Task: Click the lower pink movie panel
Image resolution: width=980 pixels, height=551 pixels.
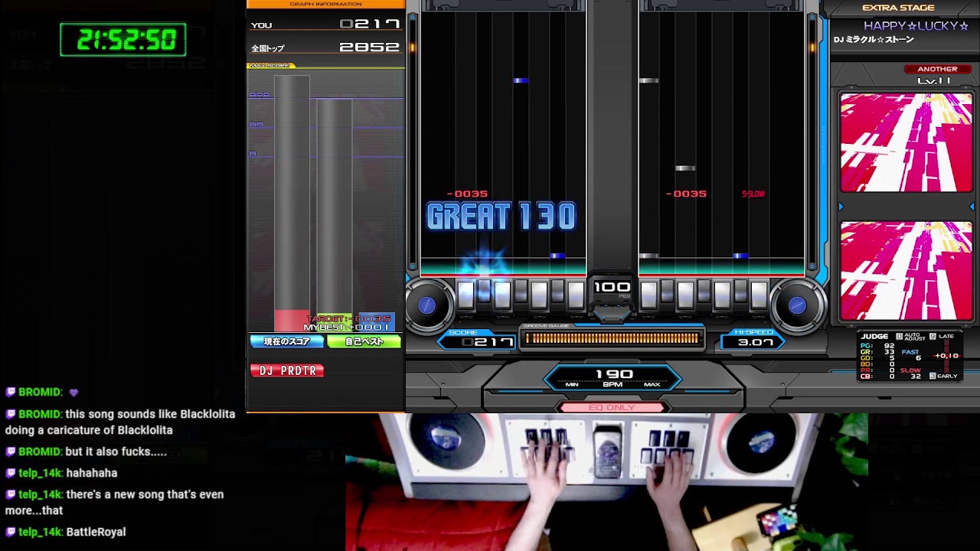Action: click(x=906, y=271)
